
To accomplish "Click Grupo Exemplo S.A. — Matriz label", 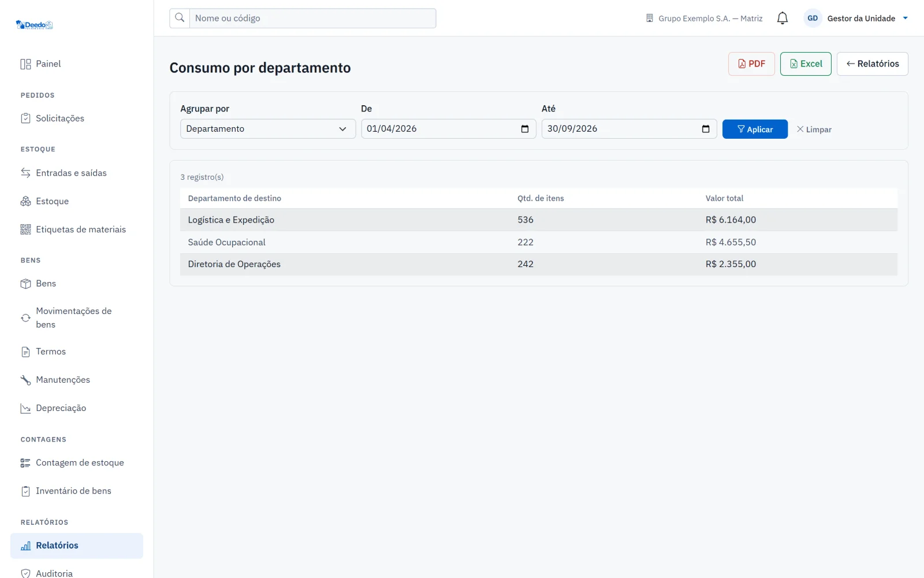I will [710, 18].
